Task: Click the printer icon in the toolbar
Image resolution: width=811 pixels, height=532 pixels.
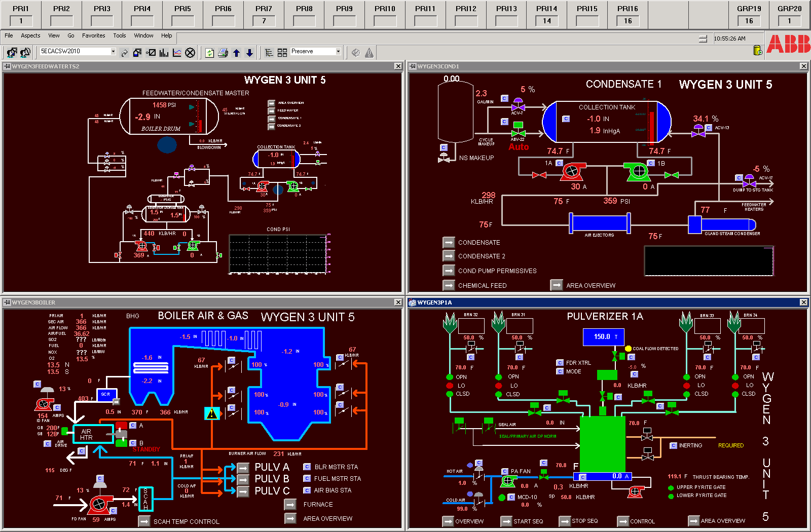Action: coord(223,53)
